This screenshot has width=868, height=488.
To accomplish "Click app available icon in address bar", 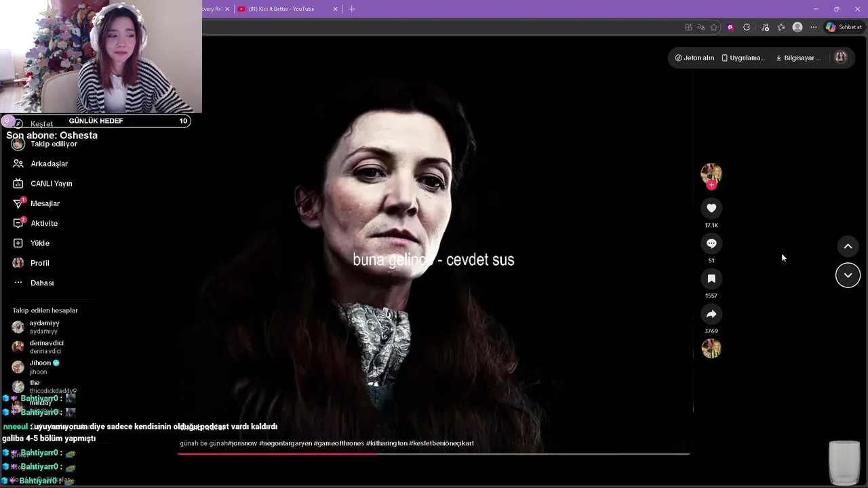I will [x=688, y=27].
